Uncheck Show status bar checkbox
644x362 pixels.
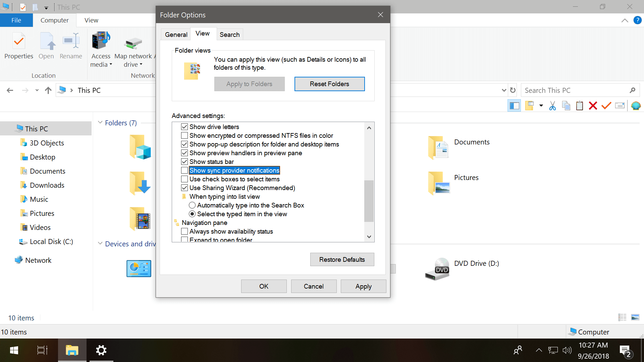pyautogui.click(x=184, y=162)
